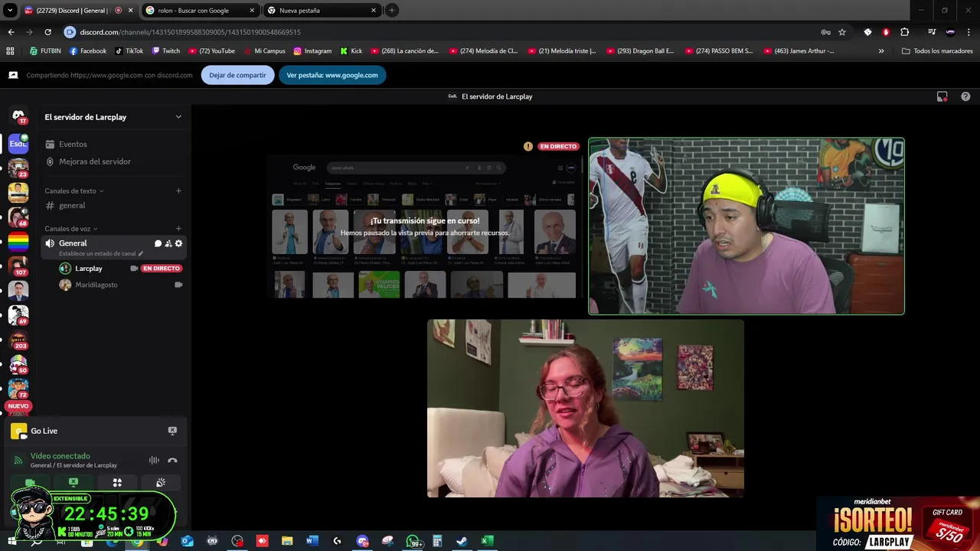Open Mejoras del servidor

point(114,161)
